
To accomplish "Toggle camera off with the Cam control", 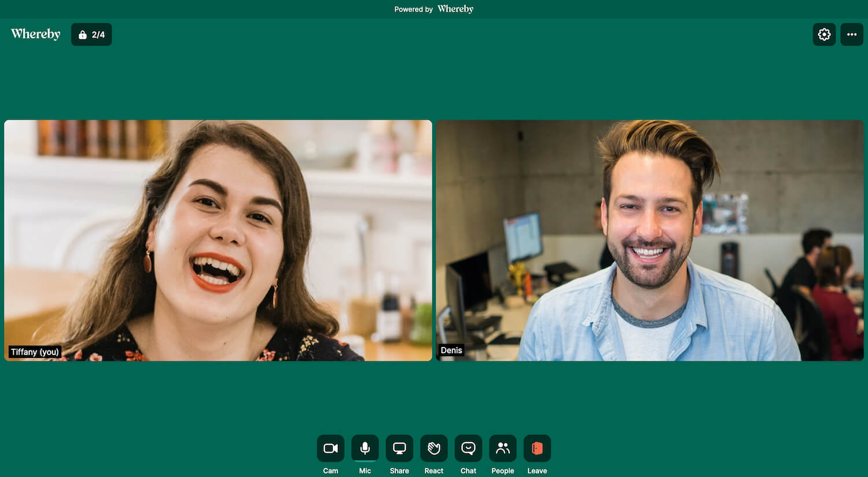I will tap(330, 448).
